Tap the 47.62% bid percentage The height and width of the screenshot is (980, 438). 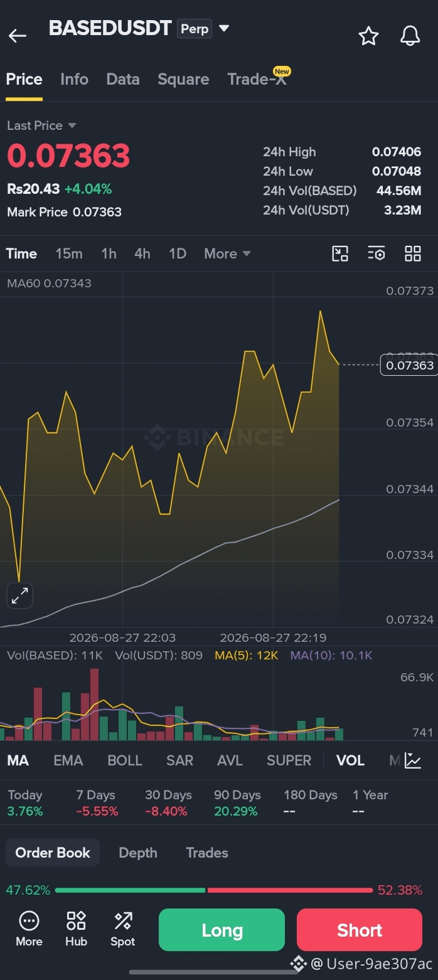(28, 890)
